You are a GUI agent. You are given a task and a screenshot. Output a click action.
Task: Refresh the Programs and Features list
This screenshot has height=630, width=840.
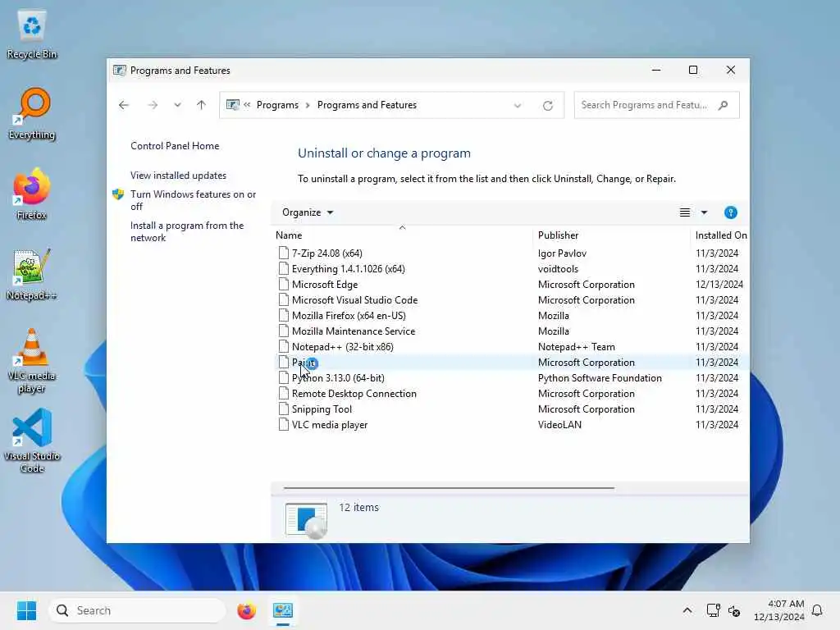(547, 106)
